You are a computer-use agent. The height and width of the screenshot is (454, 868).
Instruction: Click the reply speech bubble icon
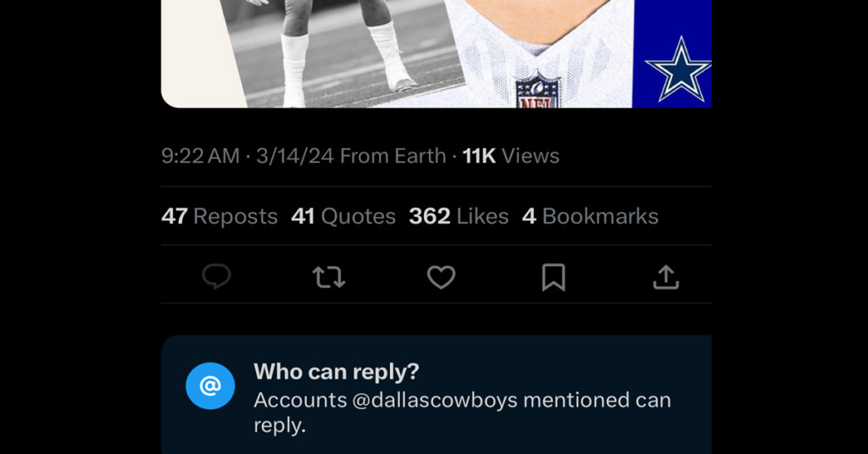(x=217, y=277)
